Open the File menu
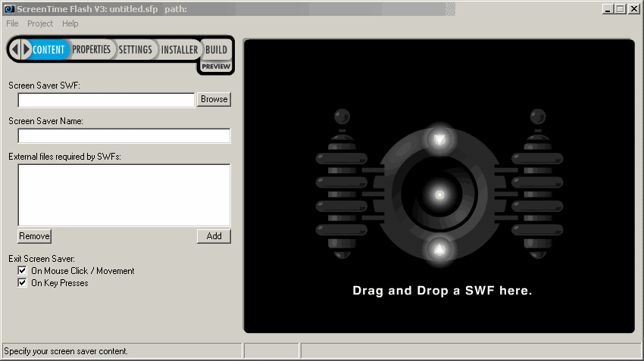The width and height of the screenshot is (644, 361). (x=12, y=23)
